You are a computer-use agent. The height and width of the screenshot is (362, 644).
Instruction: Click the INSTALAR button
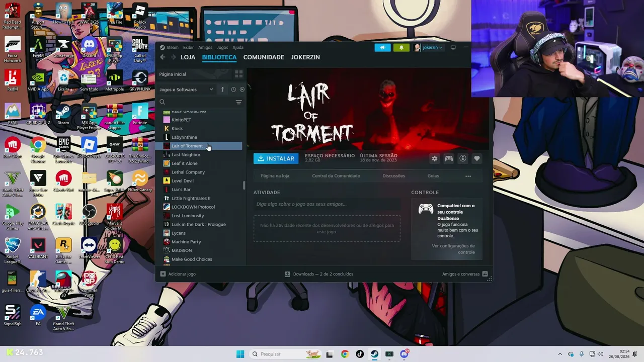pyautogui.click(x=276, y=158)
